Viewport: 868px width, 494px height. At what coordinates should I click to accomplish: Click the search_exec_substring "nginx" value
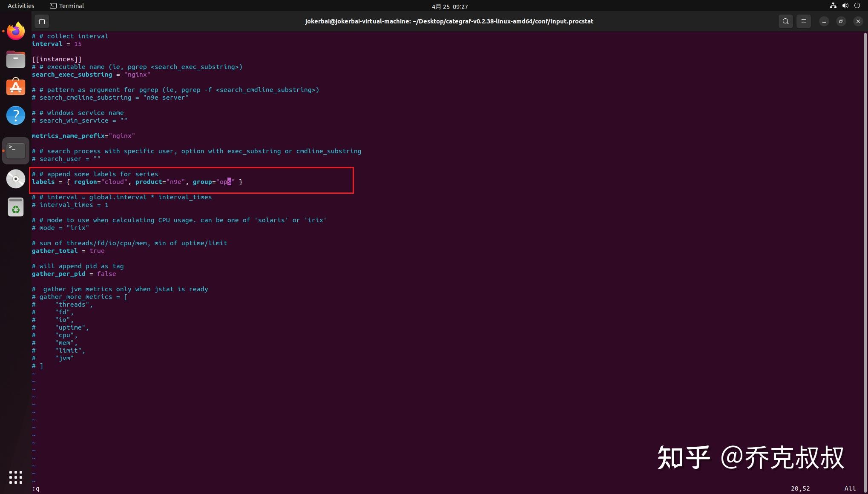[137, 75]
